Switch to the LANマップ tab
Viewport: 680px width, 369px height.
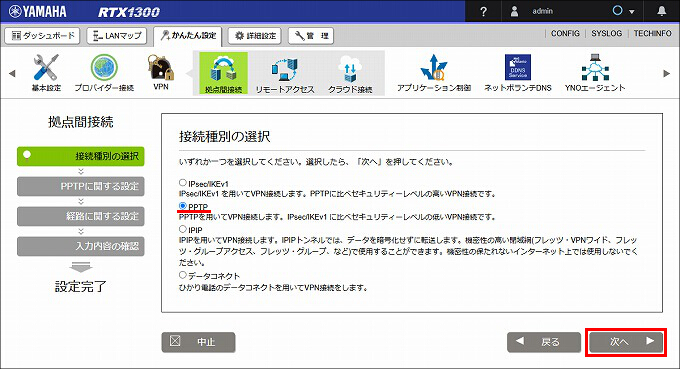[117, 36]
